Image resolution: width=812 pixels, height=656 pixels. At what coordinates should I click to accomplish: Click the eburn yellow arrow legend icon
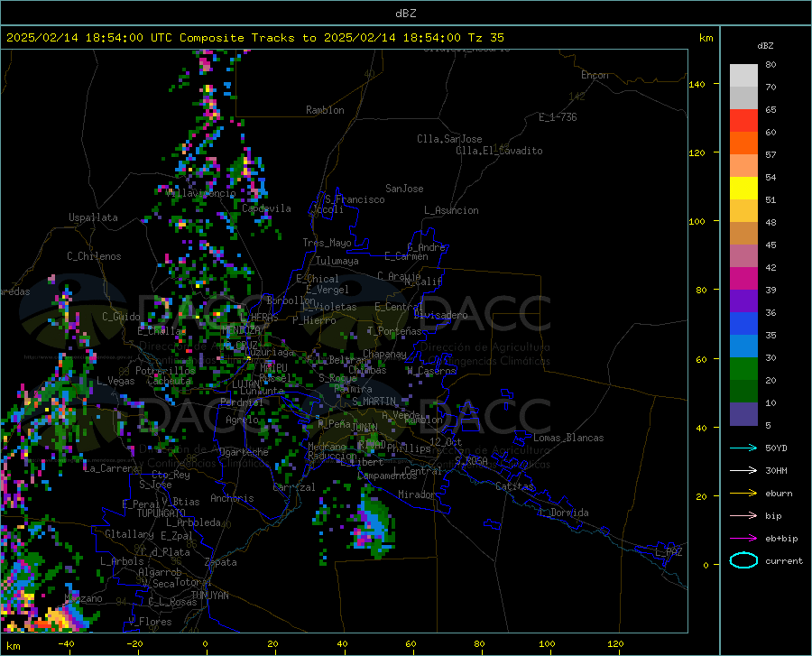(x=743, y=494)
